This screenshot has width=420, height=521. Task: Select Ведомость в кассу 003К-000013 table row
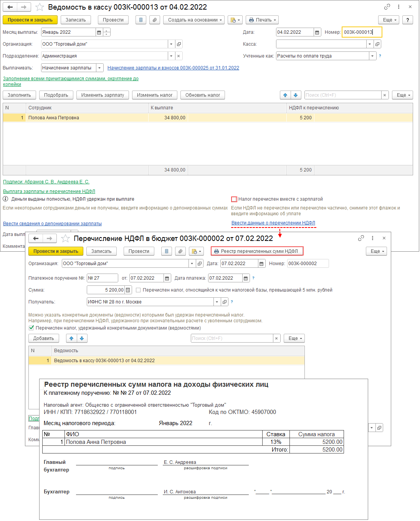[167, 361]
